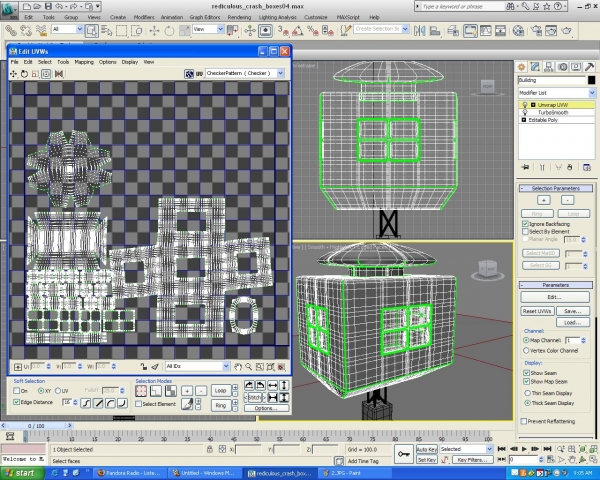The width and height of the screenshot is (600, 480).
Task: Click Mirror Horizontal in Edit UVWs toolbar
Action: (59, 74)
